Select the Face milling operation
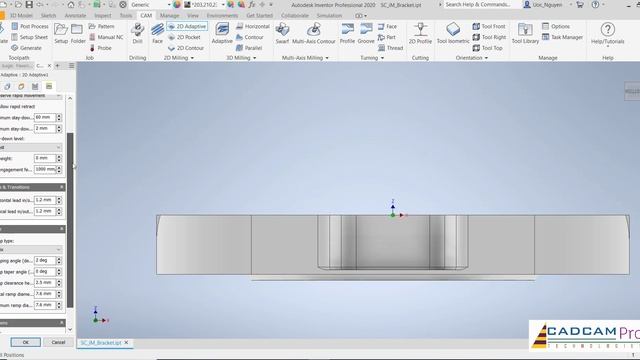The width and height of the screenshot is (640, 360). coord(157,33)
